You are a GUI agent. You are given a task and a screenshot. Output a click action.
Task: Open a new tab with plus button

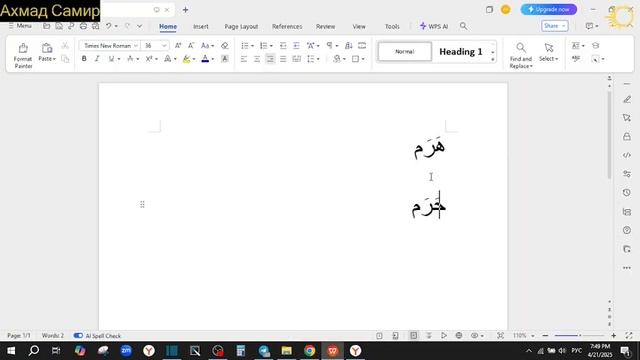[185, 10]
